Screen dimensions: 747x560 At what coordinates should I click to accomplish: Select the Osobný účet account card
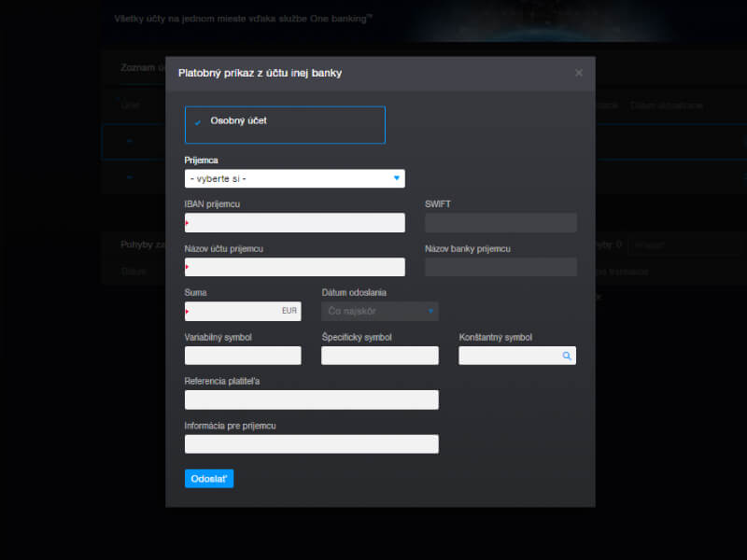pos(285,125)
